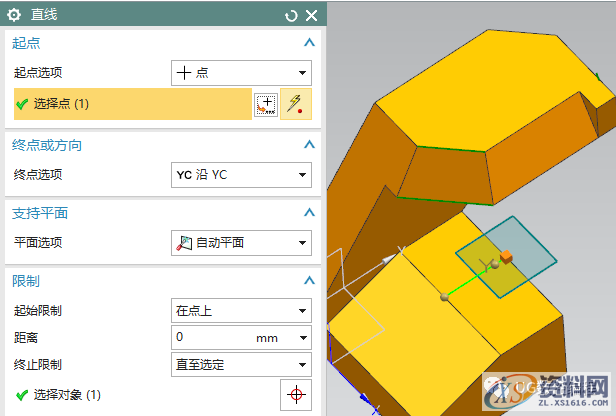Click the 终止限制 label
The height and width of the screenshot is (416, 616).
[38, 365]
